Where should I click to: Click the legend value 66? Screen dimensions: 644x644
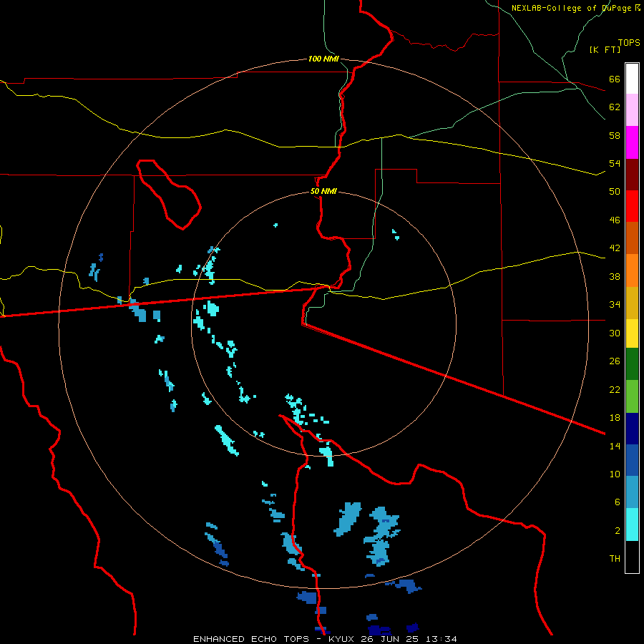pos(615,79)
